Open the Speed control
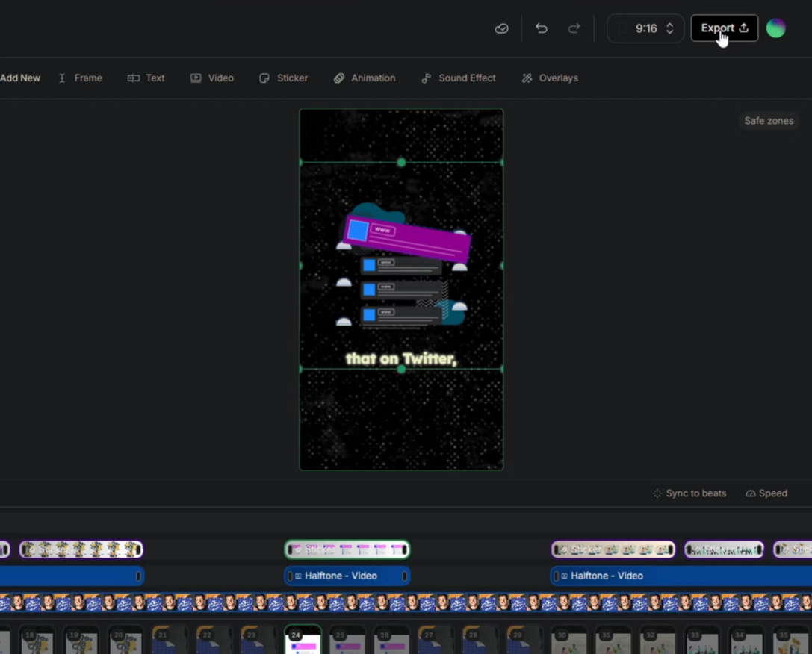This screenshot has height=654, width=812. click(x=766, y=493)
